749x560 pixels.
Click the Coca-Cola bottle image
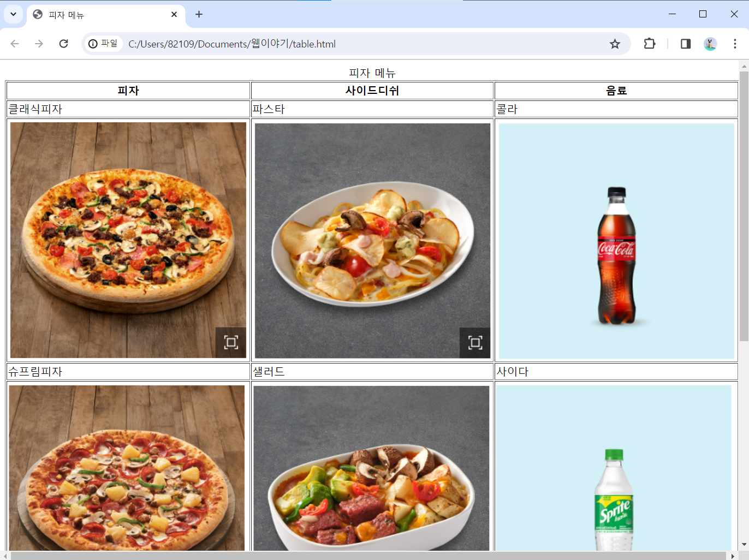pos(616,241)
